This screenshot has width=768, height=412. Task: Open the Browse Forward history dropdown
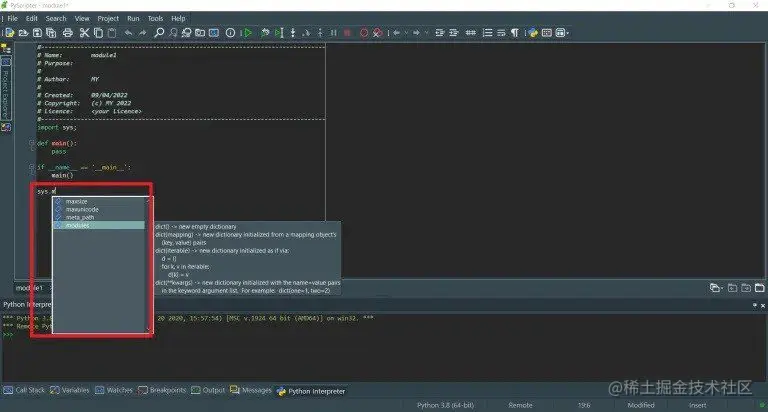(x=426, y=33)
